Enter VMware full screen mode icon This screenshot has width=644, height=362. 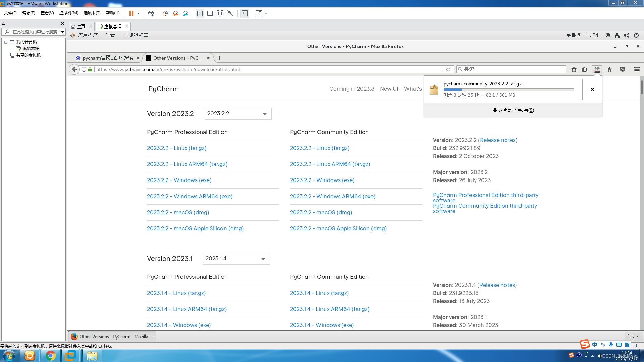coord(220,13)
